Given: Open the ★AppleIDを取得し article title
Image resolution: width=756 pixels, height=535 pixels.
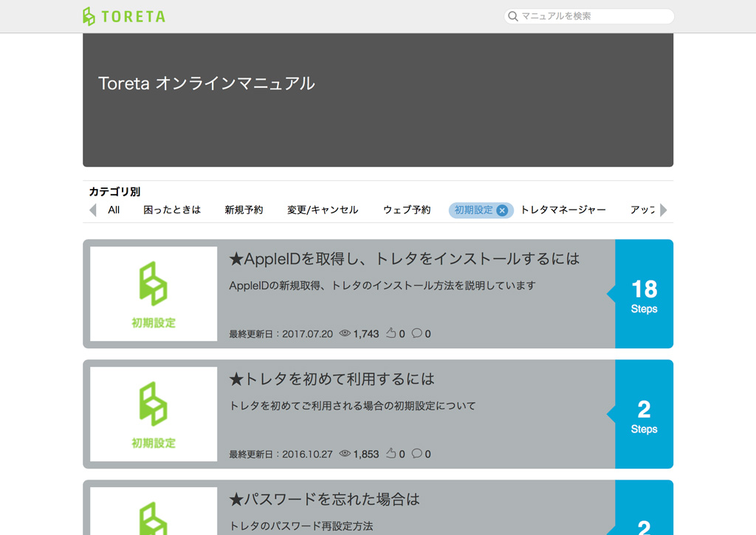Looking at the screenshot, I should click(x=404, y=259).
